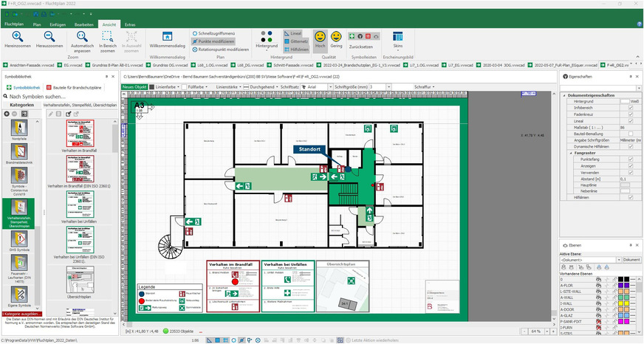Click Punkte modifizieren in Plan group
The width and height of the screenshot is (644, 344).
click(x=218, y=41)
